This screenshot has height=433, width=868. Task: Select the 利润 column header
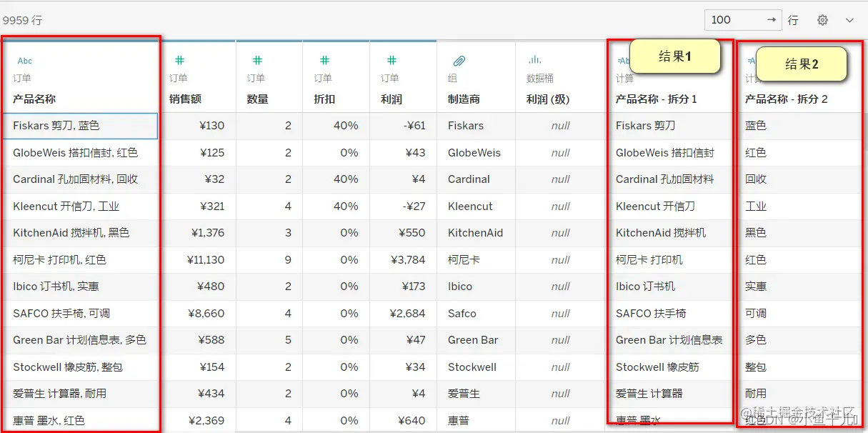(392, 99)
